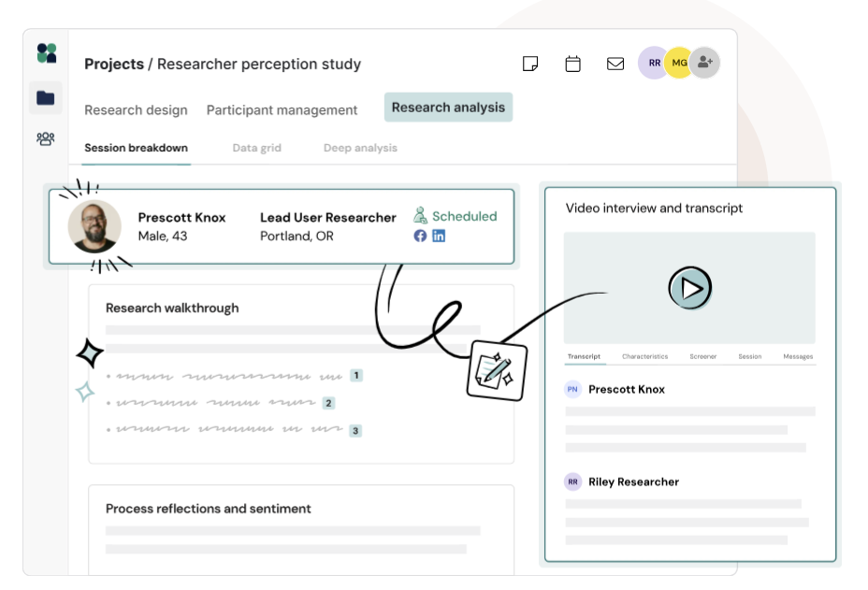
Task: Select the Characteristics tab in the video panel
Action: 644,356
